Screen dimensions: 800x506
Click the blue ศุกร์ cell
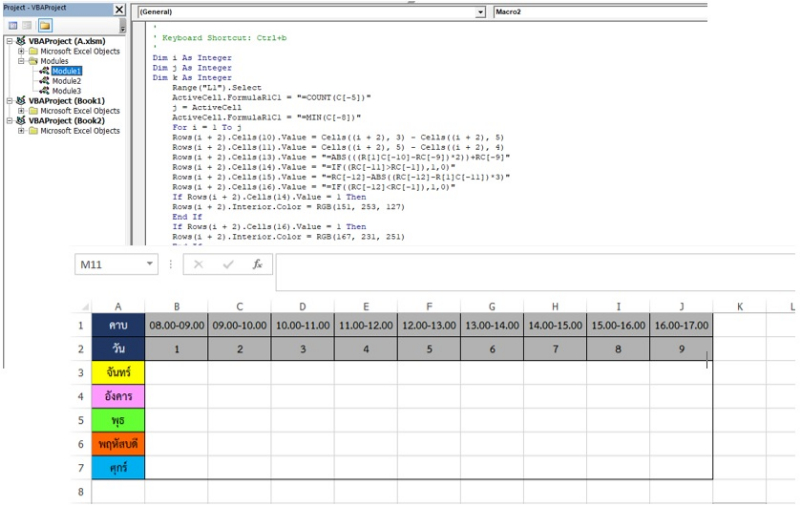(x=118, y=468)
